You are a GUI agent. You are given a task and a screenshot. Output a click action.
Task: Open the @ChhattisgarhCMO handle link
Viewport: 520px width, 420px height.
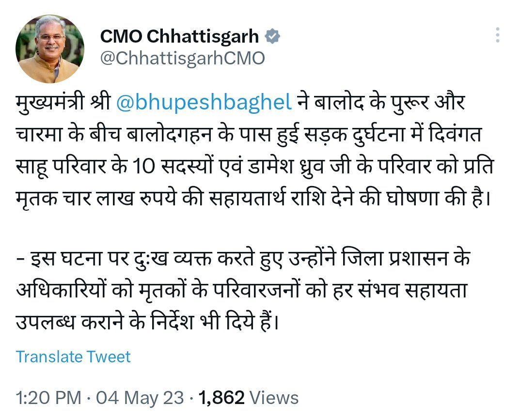pyautogui.click(x=182, y=59)
